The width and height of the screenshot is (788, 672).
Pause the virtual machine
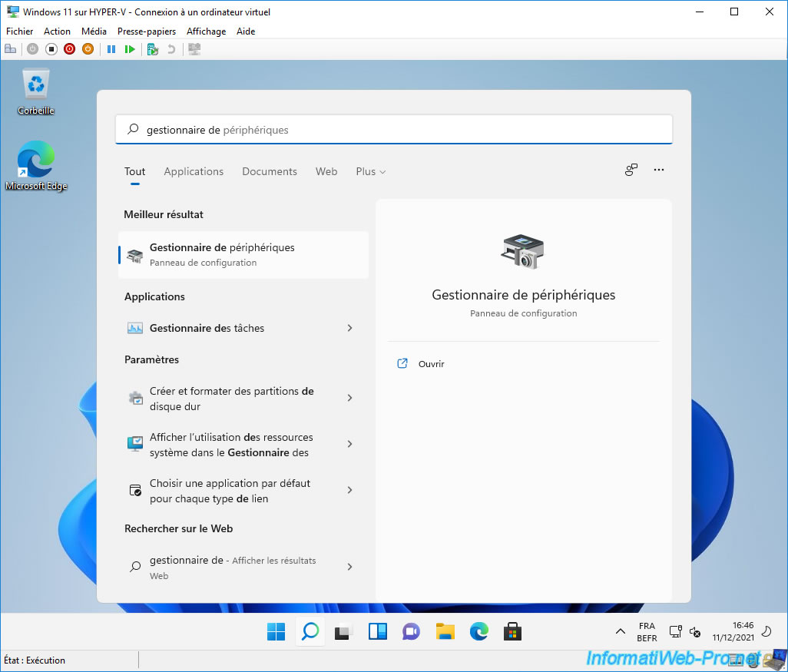[111, 49]
